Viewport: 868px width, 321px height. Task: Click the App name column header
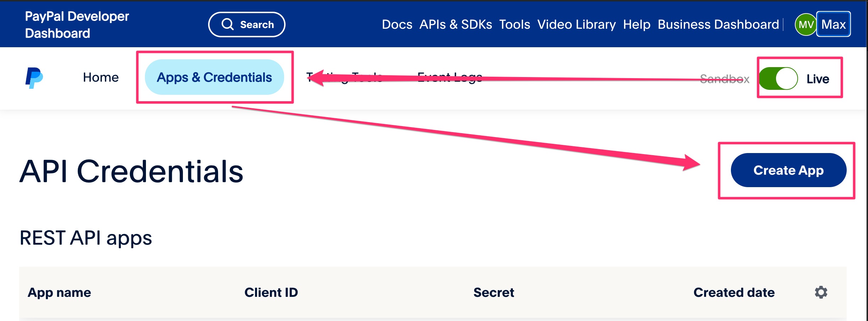59,293
